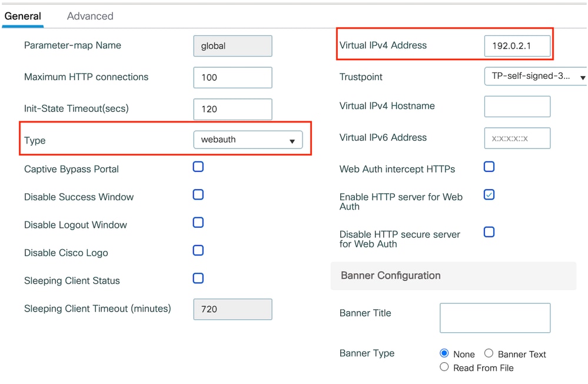The image size is (588, 384).
Task: Choose the Read From File radio
Action: click(444, 367)
